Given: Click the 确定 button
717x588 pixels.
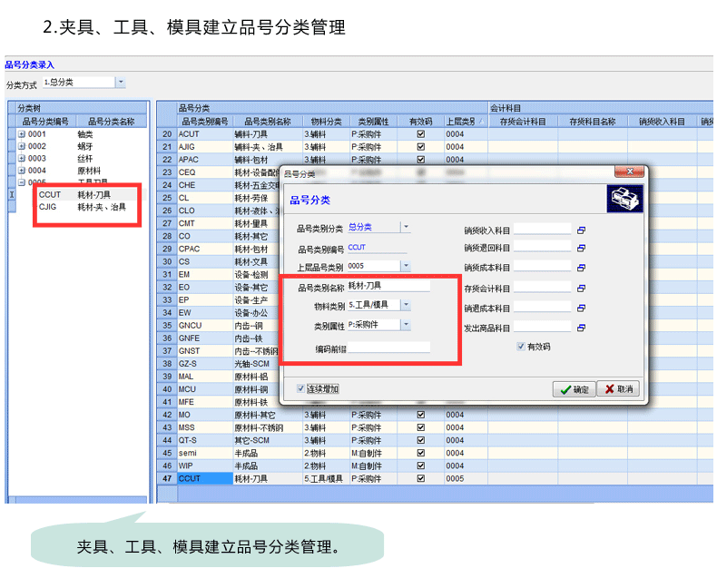Looking at the screenshot, I should tap(574, 389).
